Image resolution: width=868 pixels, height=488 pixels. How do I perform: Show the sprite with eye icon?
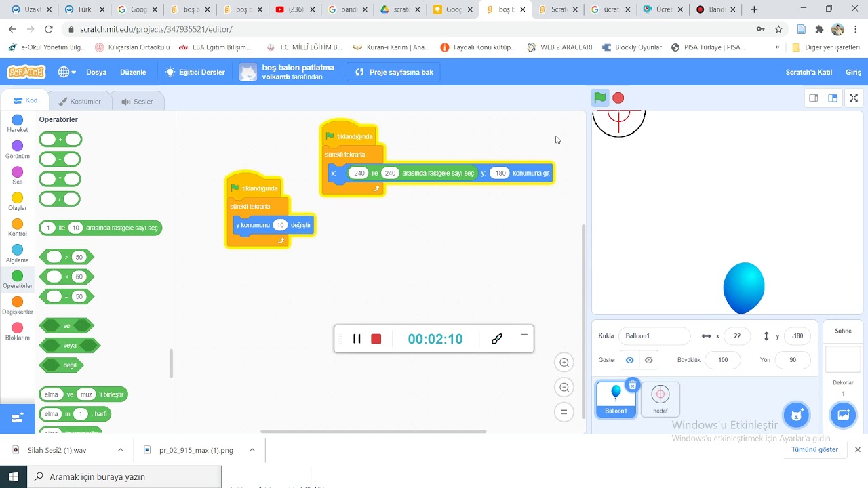tap(630, 360)
